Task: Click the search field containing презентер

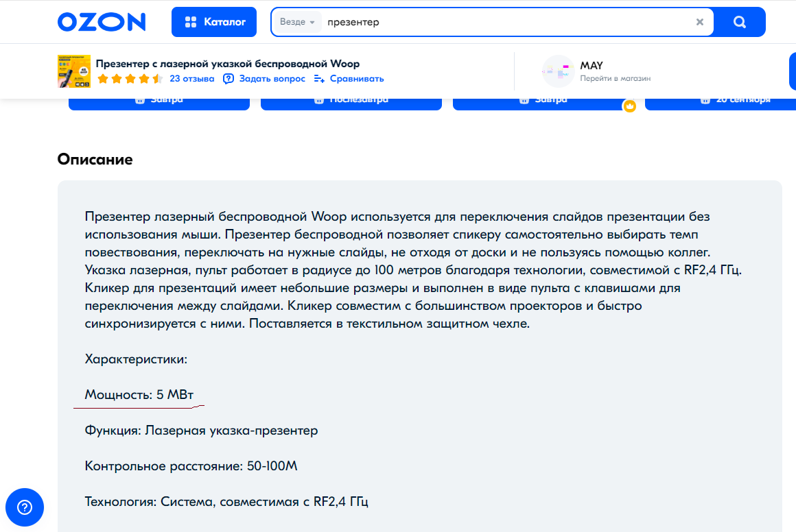Action: pos(508,22)
